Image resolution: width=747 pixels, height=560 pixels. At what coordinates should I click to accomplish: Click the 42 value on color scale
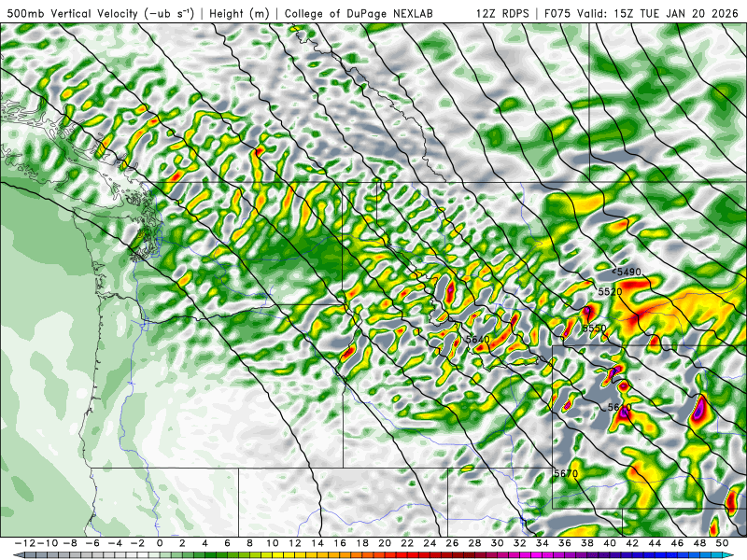(x=632, y=543)
